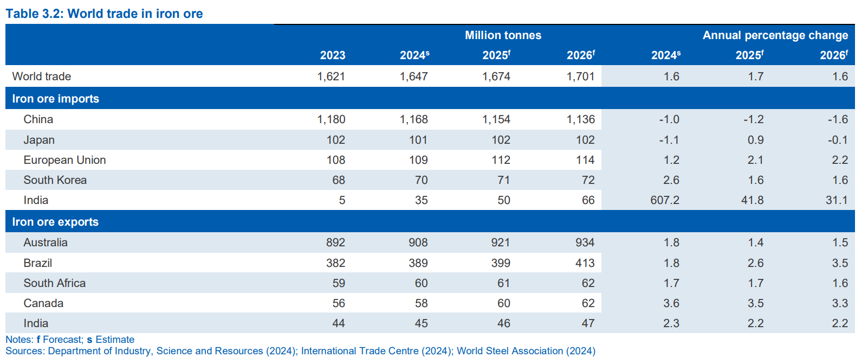Select Brazil exports value 389
Viewport: 868px width, 357px height.
coord(418,263)
